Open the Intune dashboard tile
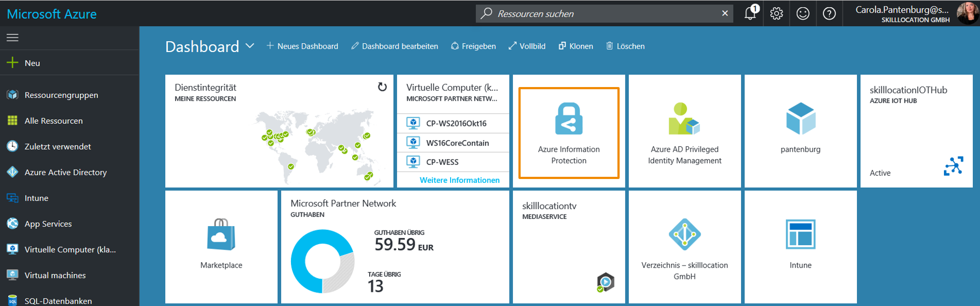The image size is (980, 306). click(800, 246)
